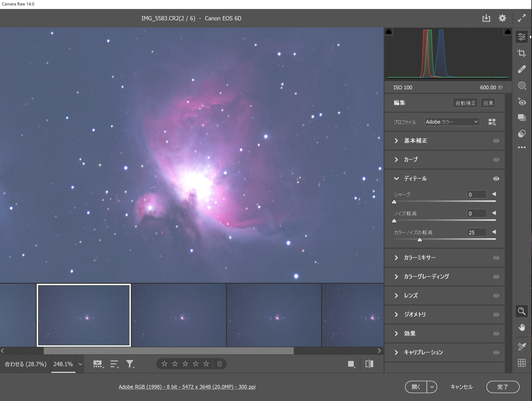This screenshot has width=532, height=401.
Task: Toggle the filmstrip menu icon
Action: click(x=98, y=364)
